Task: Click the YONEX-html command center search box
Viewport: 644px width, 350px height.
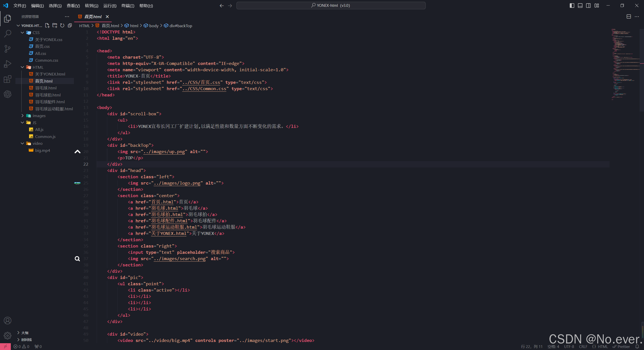Action: pyautogui.click(x=331, y=6)
